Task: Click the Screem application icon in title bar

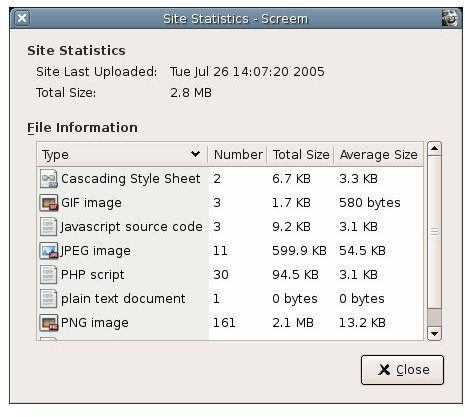Action: 450,18
